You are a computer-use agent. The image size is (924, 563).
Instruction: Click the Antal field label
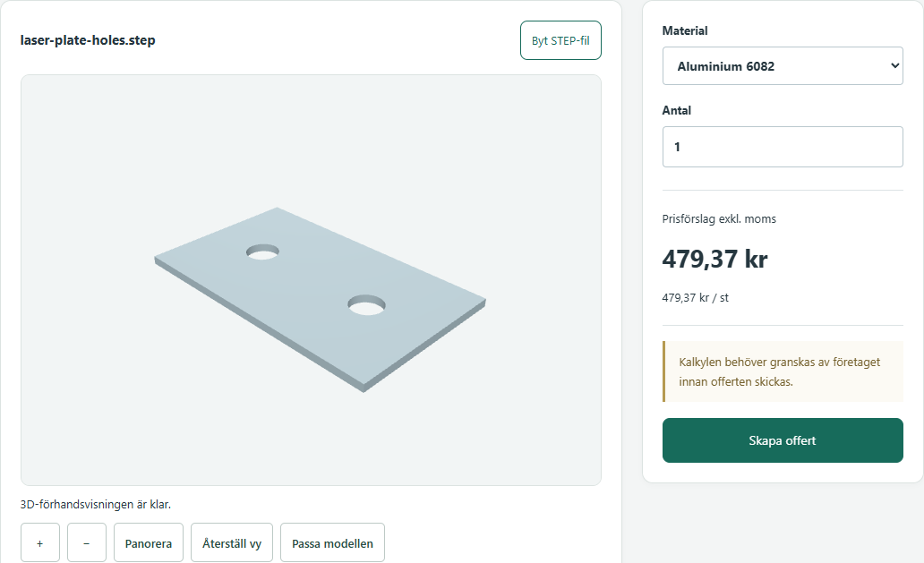point(677,110)
